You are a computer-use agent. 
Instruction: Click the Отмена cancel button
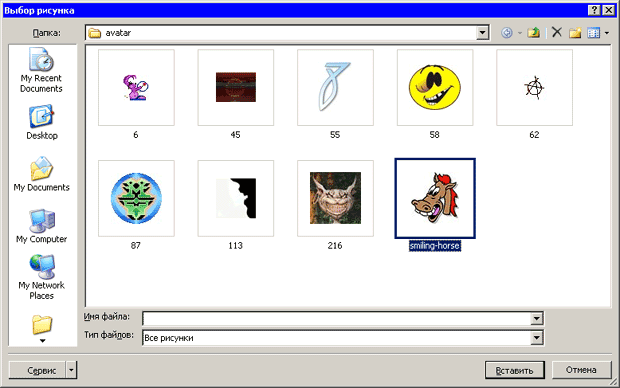click(581, 370)
